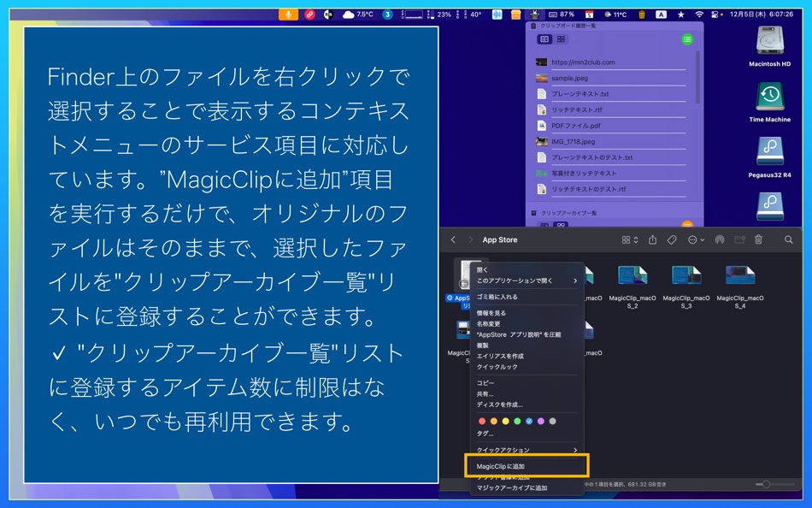Click the Finder tag toolbar icon
This screenshot has height=508, width=812.
pyautogui.click(x=672, y=239)
